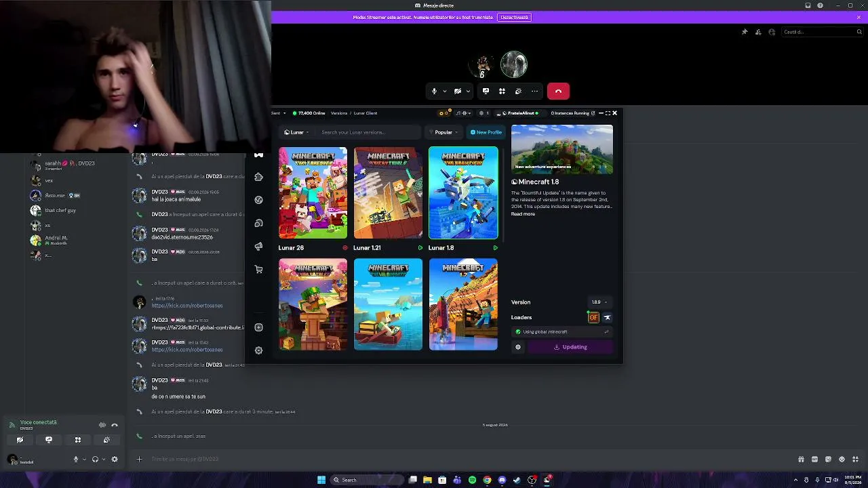
Task: Open the Version 1.8.9 dropdown
Action: click(599, 302)
